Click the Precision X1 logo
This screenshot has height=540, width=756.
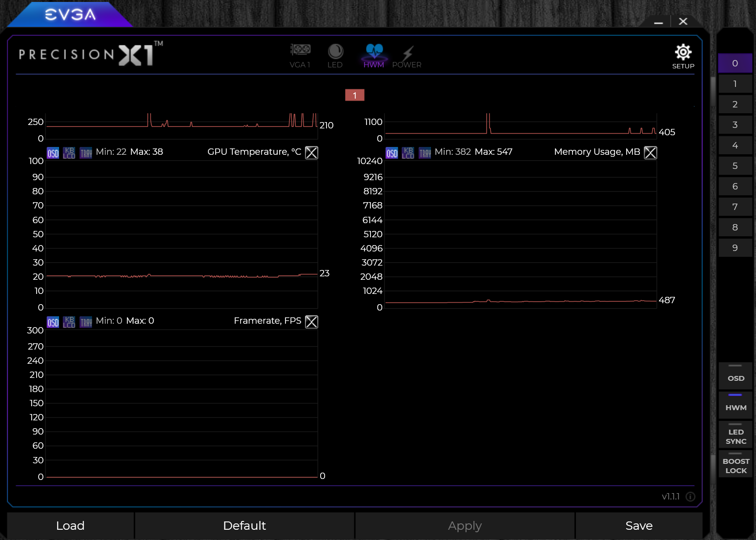(x=91, y=54)
